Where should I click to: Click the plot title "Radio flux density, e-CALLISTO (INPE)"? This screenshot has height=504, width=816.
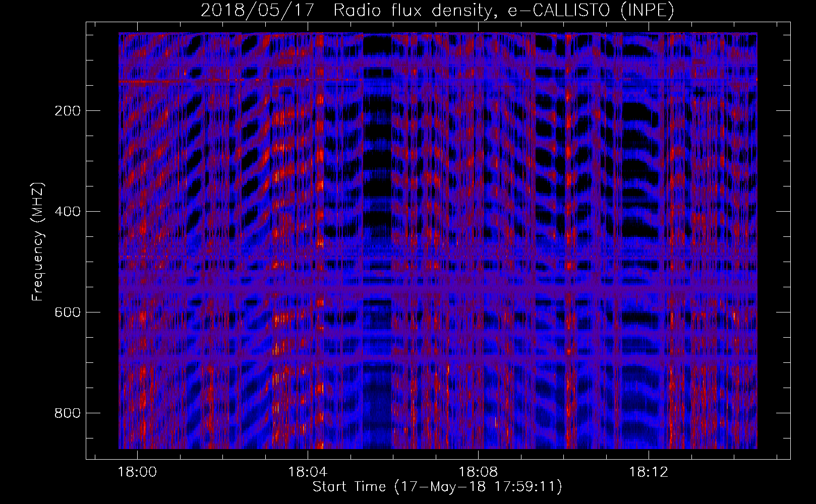[x=504, y=11]
